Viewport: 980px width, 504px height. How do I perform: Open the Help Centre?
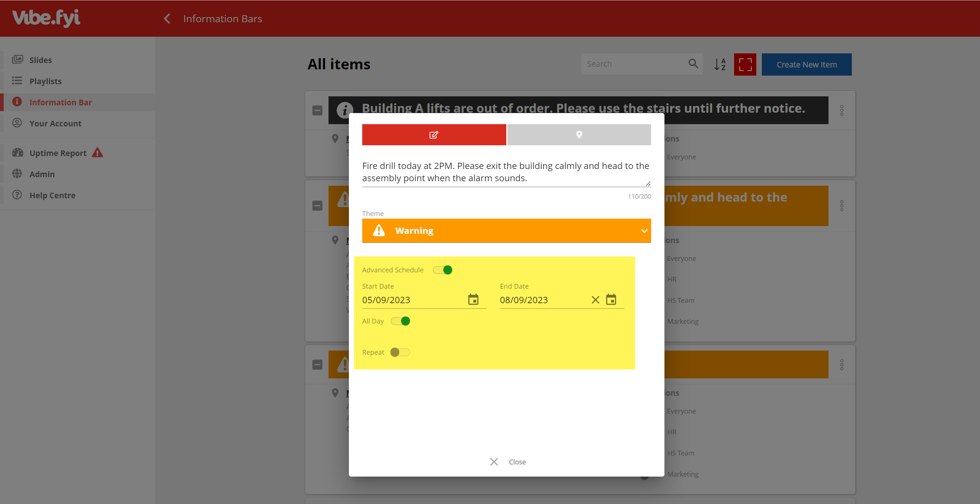coord(52,195)
